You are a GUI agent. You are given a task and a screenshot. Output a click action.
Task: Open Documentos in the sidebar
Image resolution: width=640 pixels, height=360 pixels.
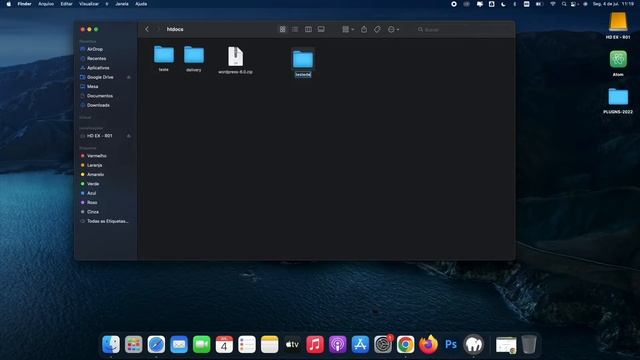(100, 96)
